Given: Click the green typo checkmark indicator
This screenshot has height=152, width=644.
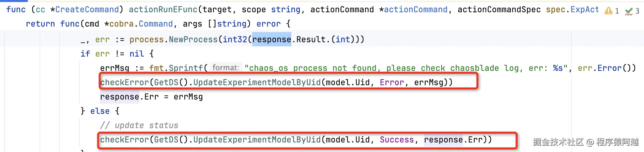Looking at the screenshot, I should coord(629,12).
